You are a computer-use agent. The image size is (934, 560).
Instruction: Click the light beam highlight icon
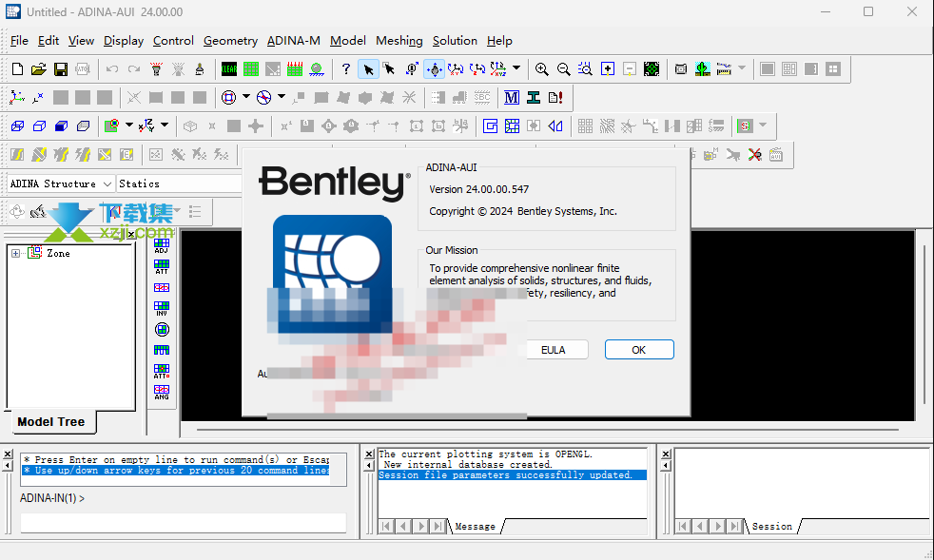[x=157, y=69]
